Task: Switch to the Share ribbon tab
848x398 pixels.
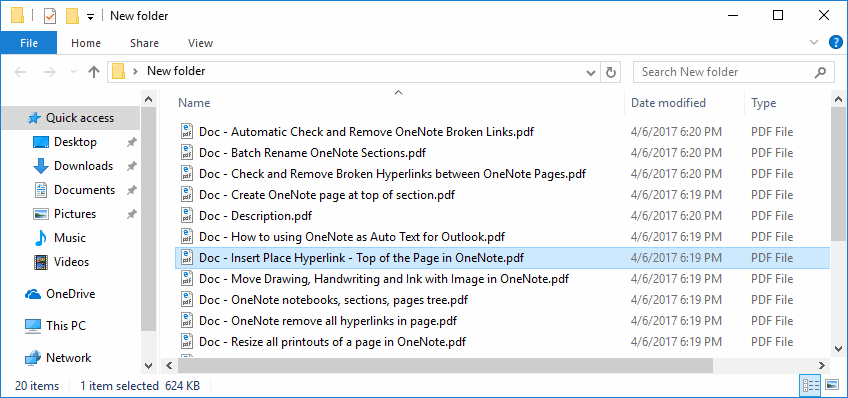Action: 144,43
